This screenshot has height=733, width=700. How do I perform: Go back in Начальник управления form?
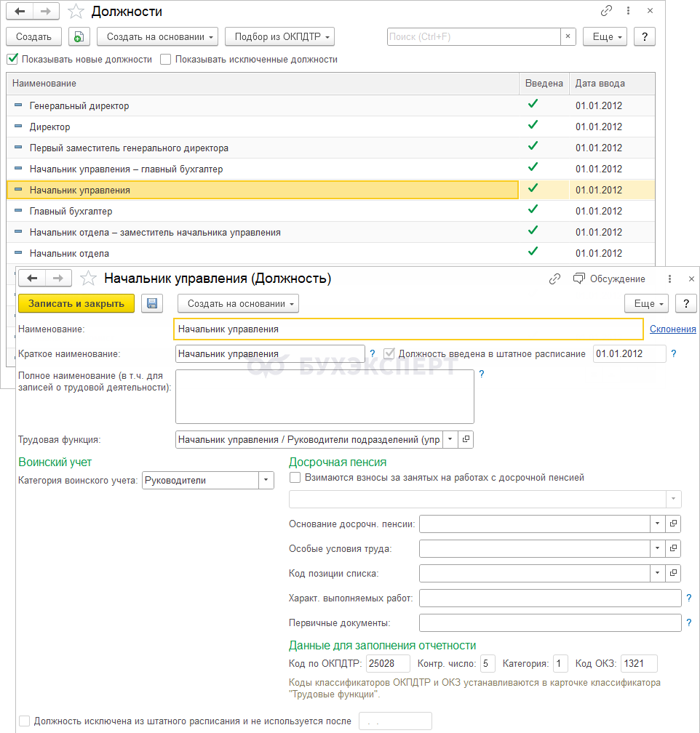click(x=32, y=279)
